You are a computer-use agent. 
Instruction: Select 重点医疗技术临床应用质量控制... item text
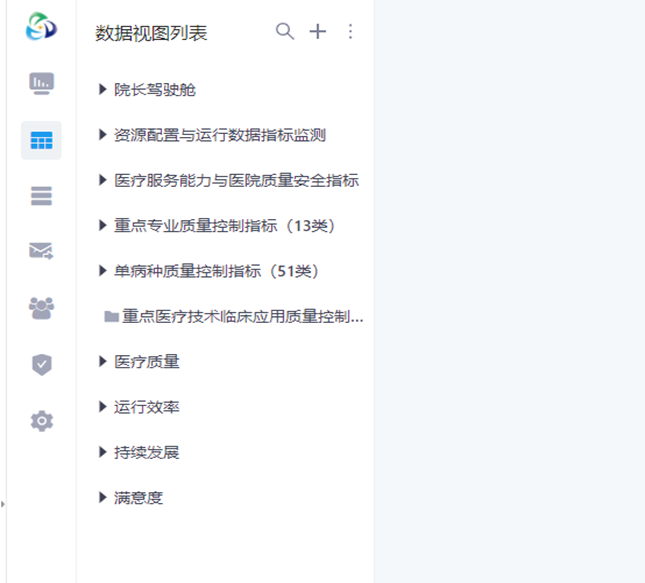click(243, 316)
